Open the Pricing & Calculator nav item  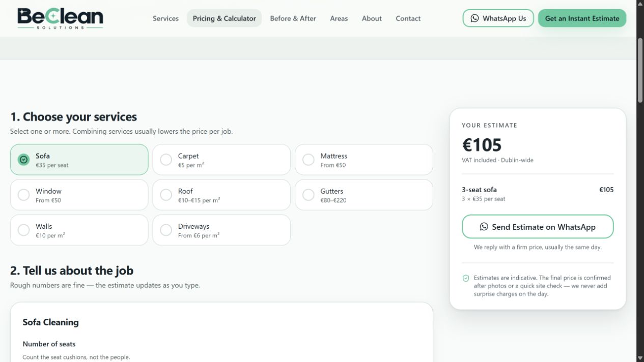(224, 18)
